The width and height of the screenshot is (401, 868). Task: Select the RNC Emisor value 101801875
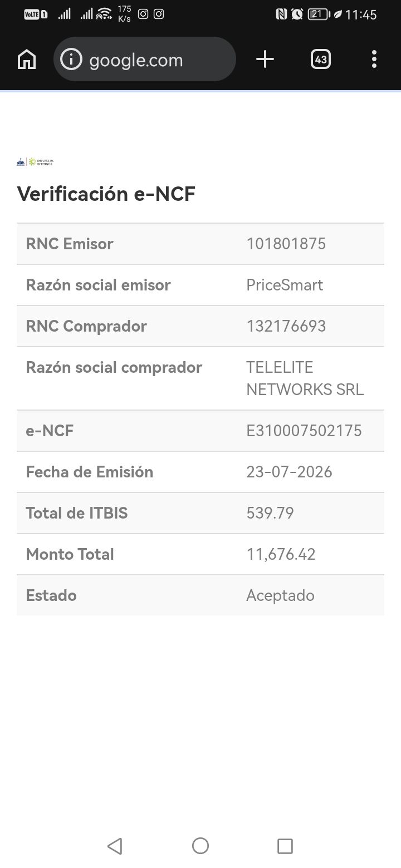click(286, 244)
